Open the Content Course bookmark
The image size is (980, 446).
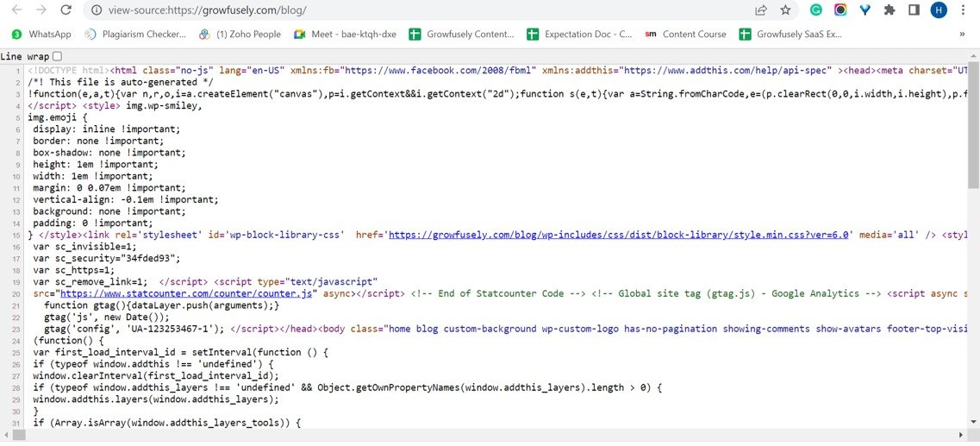685,35
